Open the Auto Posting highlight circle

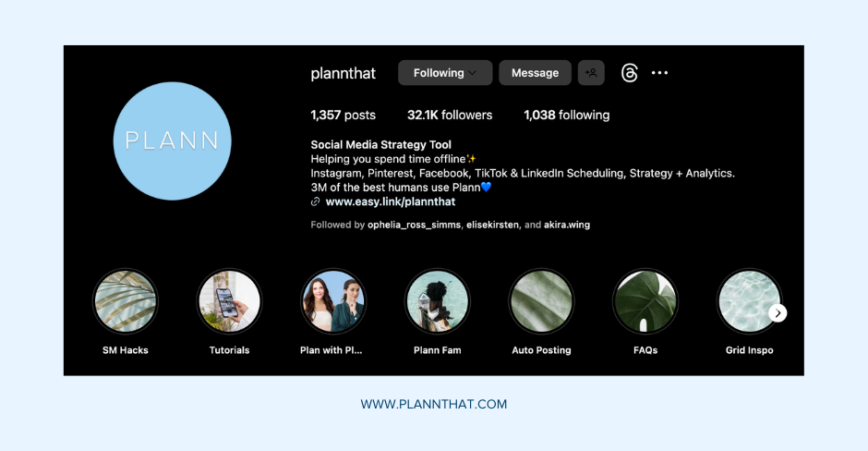(541, 301)
